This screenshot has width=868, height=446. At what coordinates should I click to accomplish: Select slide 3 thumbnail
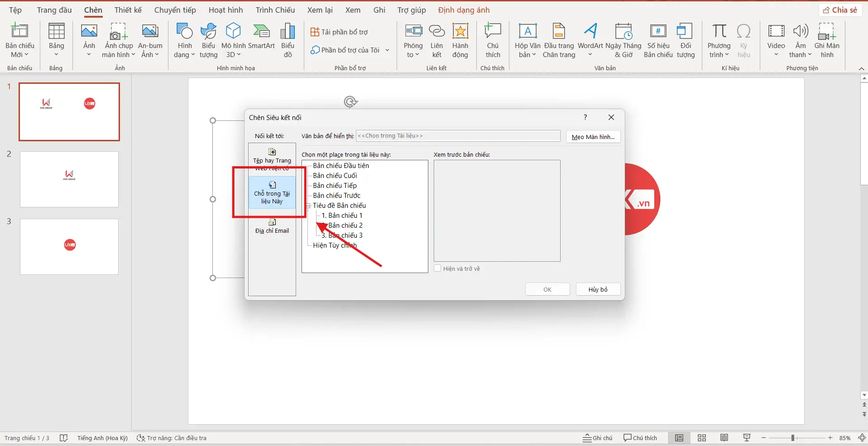[x=68, y=246]
